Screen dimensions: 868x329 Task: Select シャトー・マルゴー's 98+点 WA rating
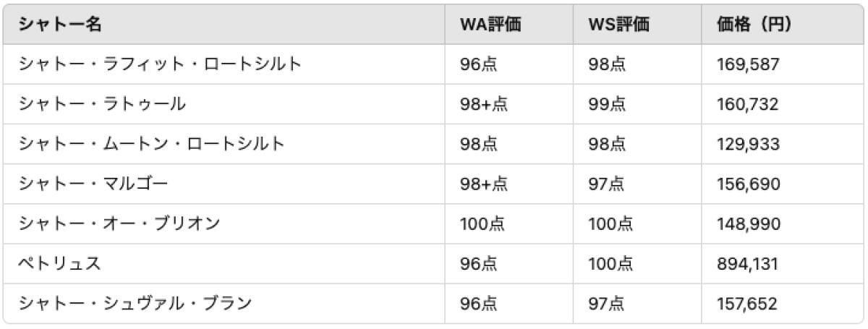483,184
